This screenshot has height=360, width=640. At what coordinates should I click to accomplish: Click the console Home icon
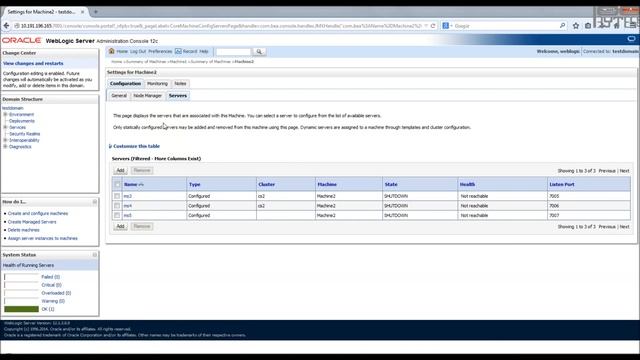(111, 51)
